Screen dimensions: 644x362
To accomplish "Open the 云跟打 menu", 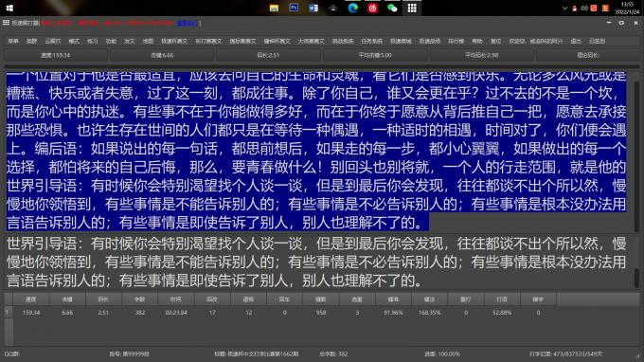I will click(x=53, y=41).
